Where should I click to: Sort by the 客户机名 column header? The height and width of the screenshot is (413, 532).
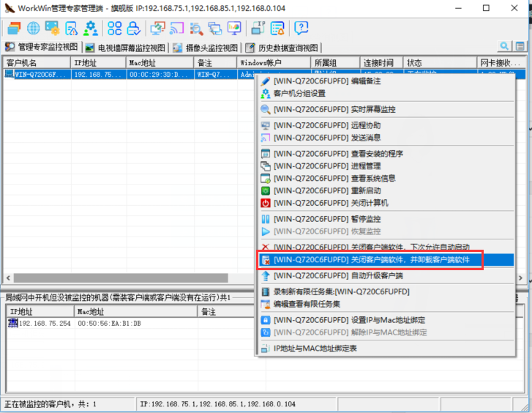coord(37,63)
